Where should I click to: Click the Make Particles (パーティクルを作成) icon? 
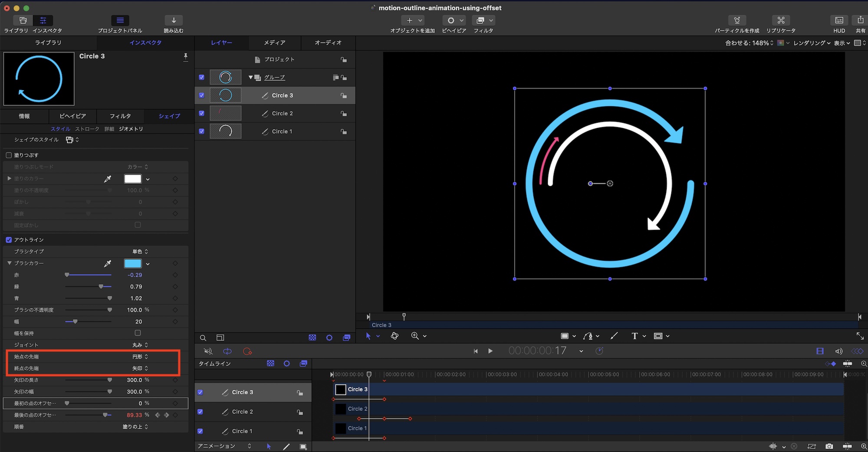click(736, 20)
